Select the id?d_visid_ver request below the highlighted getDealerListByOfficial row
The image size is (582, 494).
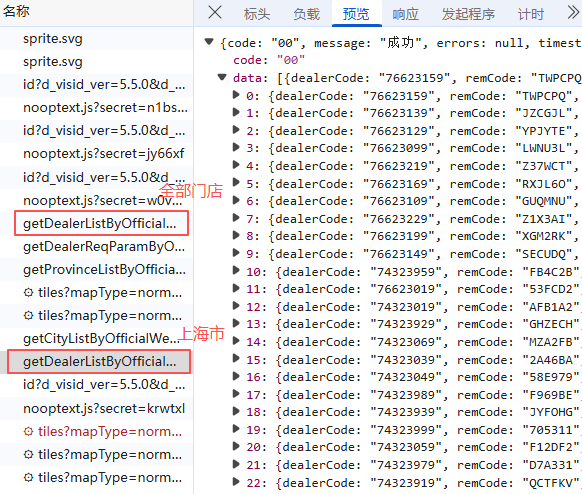pyautogui.click(x=96, y=385)
